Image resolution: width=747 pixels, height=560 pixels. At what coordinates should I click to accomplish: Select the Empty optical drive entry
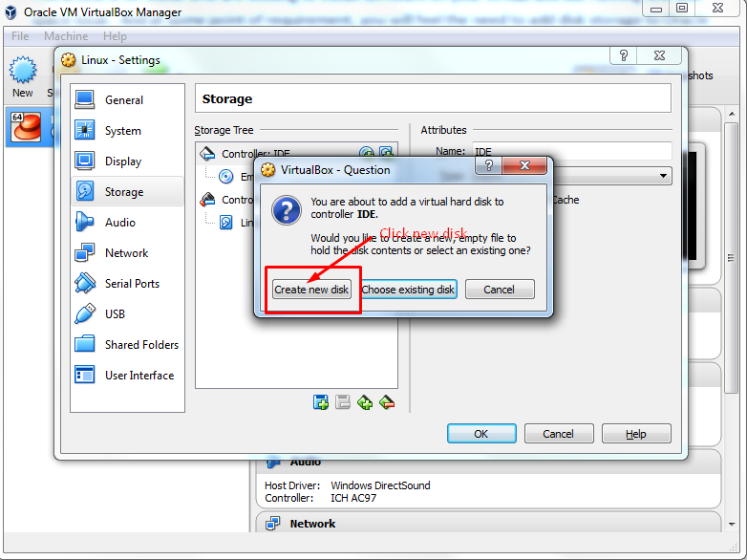[x=236, y=177]
